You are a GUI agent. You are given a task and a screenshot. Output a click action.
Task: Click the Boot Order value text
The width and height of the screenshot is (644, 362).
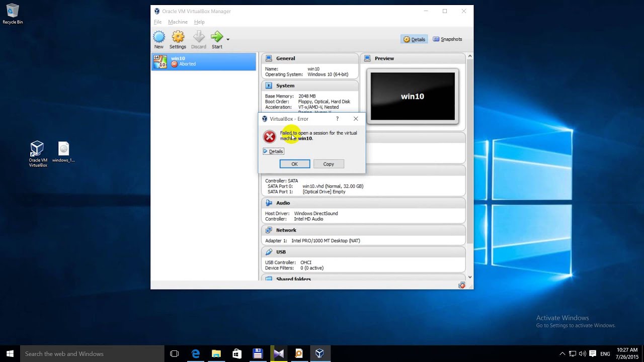pos(324,102)
